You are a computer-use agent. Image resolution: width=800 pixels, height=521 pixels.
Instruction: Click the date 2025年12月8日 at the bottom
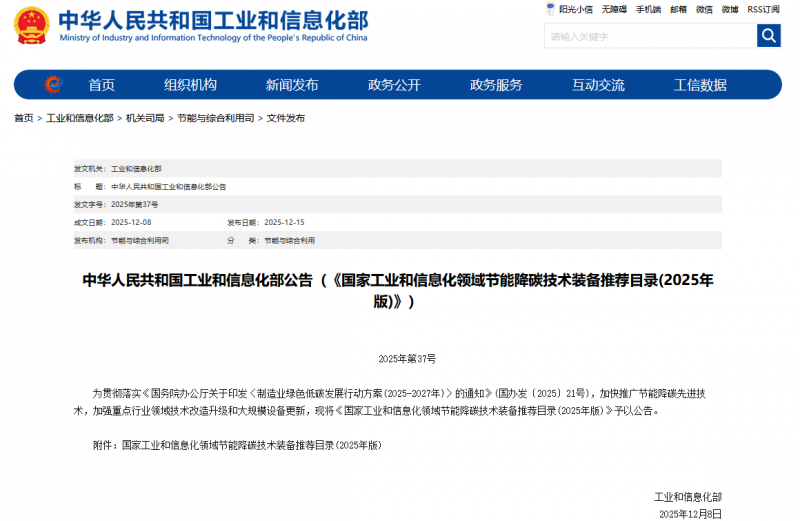(x=690, y=513)
